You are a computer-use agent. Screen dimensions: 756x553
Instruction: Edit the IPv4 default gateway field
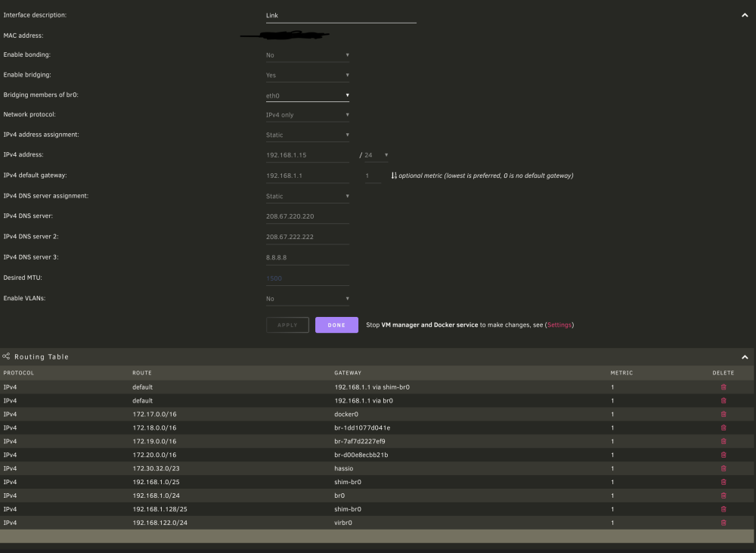pos(308,176)
